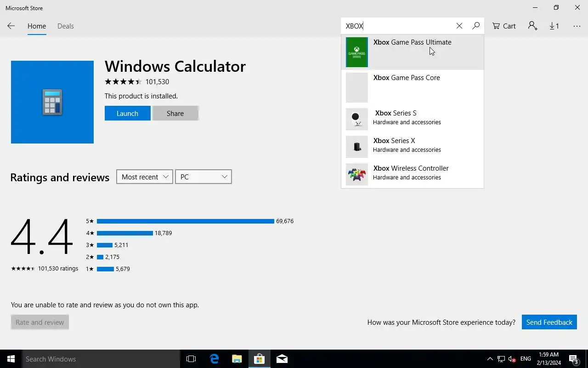Clear the search box text
Image resolution: width=588 pixels, height=368 pixels.
(459, 26)
